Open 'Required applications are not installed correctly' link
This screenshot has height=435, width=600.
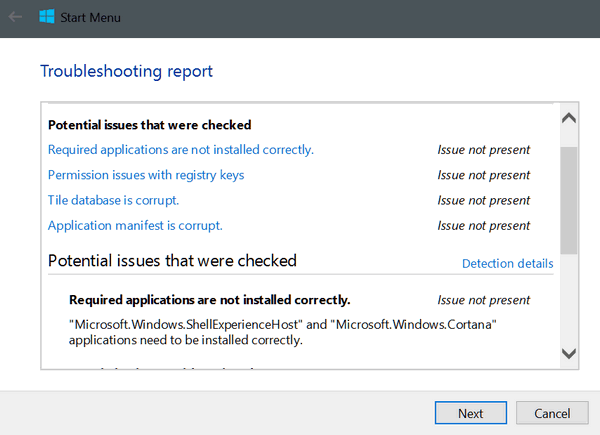181,150
